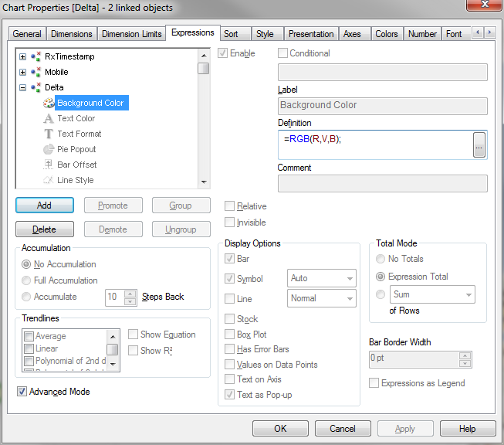
Task: Open the Line style Normal dropdown
Action: coord(322,298)
